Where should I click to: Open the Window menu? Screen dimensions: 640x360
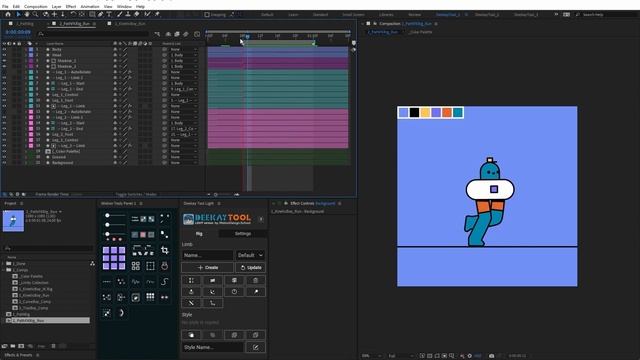(124, 7)
